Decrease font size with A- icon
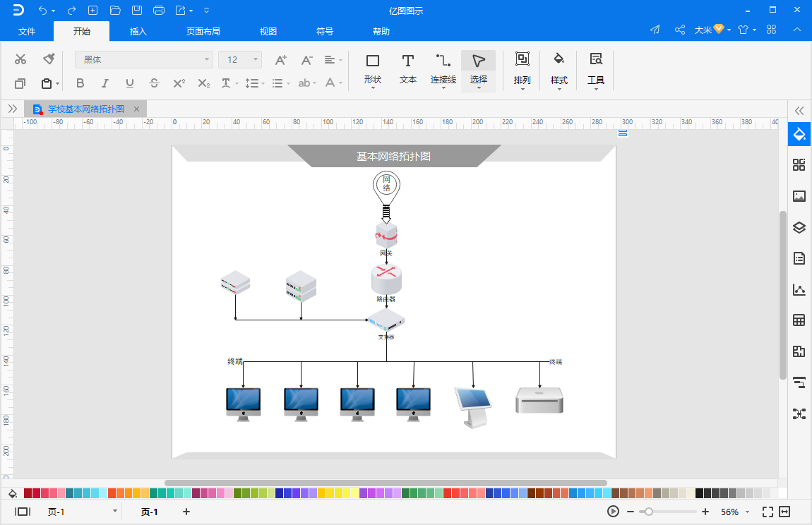 (x=306, y=60)
